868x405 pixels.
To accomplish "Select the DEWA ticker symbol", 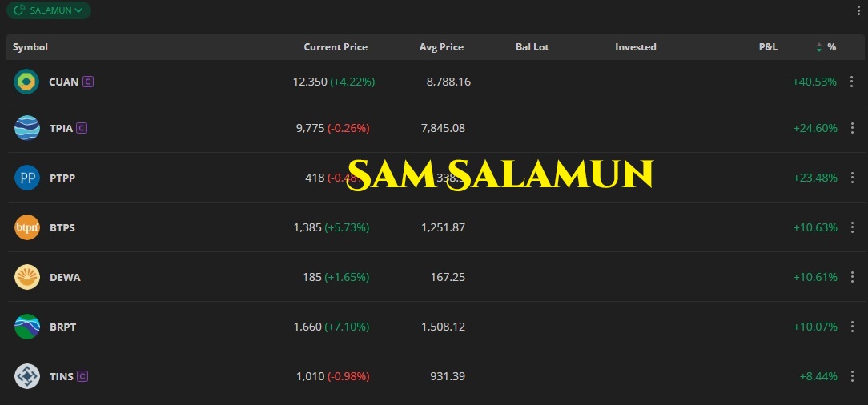I will pyautogui.click(x=65, y=277).
